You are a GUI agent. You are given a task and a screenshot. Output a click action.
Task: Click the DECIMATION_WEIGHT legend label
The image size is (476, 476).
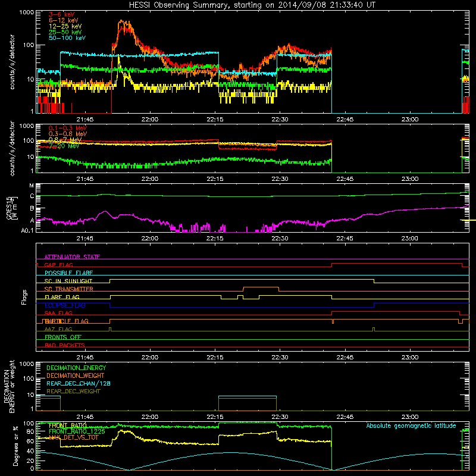(x=76, y=375)
